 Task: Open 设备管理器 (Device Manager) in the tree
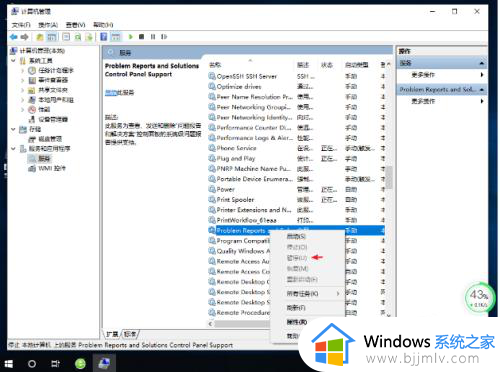tap(53, 119)
